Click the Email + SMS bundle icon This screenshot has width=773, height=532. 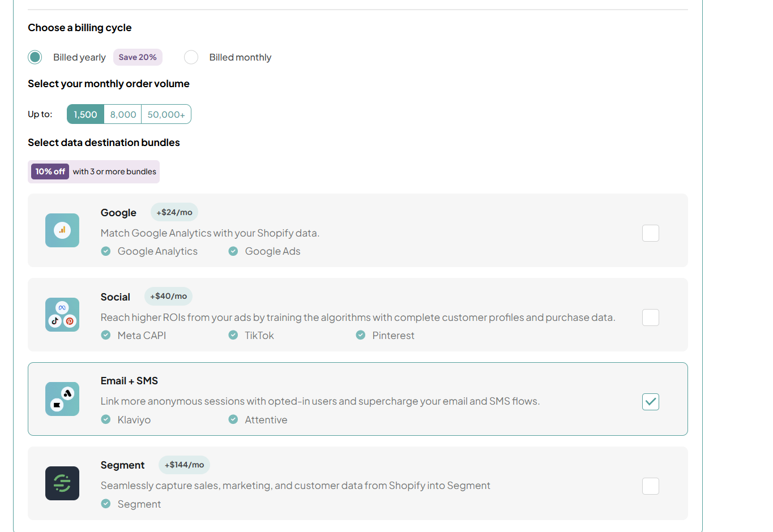click(x=62, y=399)
